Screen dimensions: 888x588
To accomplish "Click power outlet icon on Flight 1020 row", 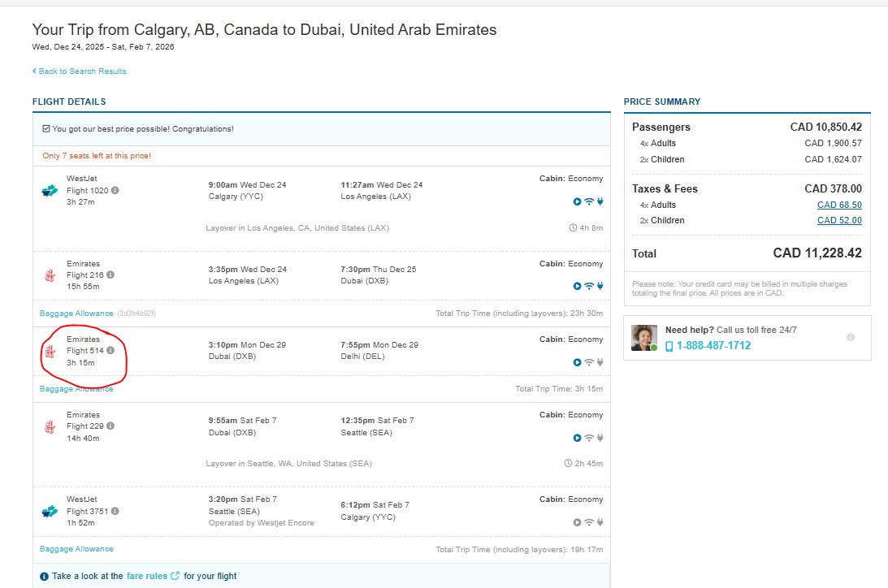I will click(x=600, y=201).
